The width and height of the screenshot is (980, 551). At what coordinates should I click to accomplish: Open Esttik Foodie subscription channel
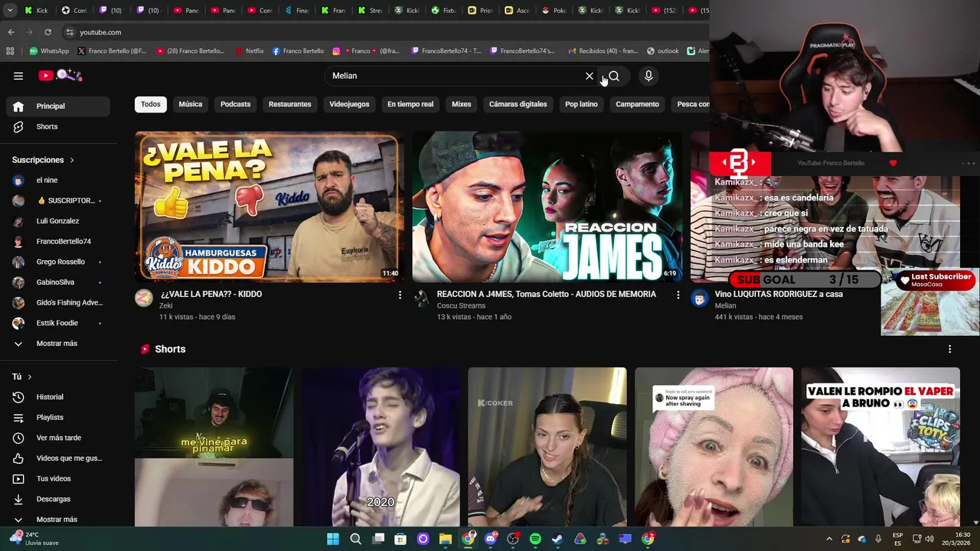58,323
